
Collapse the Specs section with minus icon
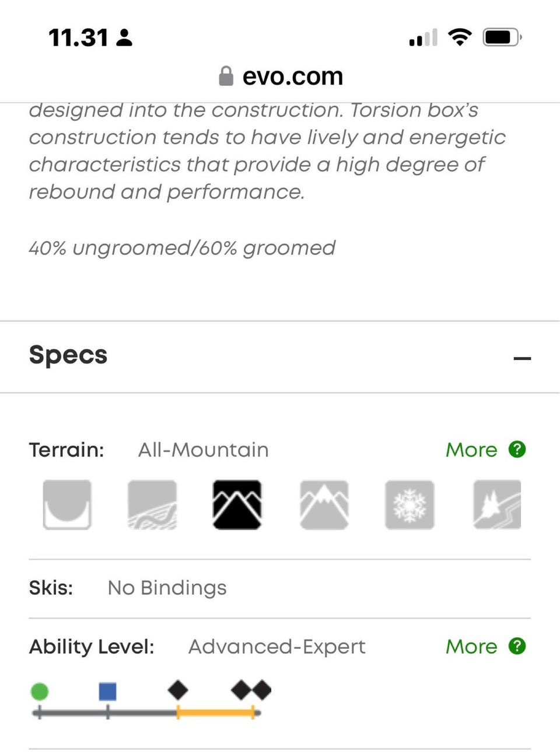(522, 358)
